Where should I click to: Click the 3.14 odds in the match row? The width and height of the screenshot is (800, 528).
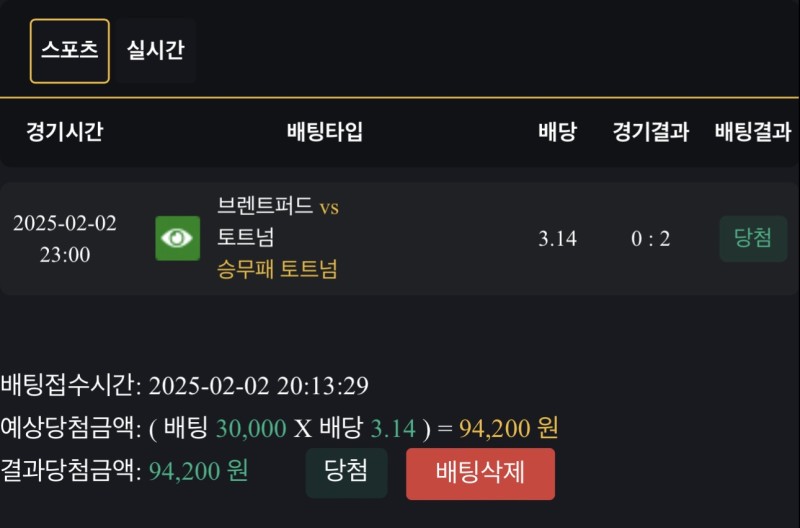click(x=557, y=239)
